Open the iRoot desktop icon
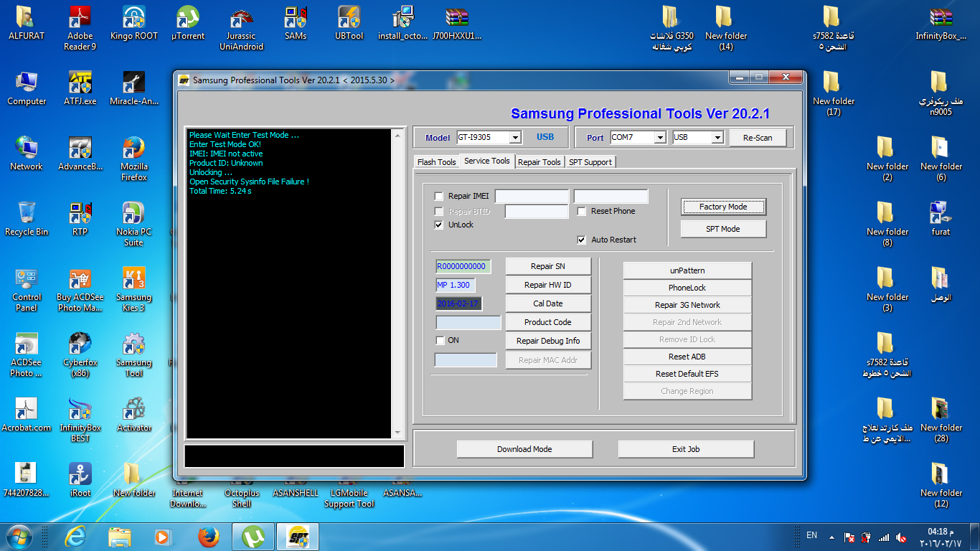This screenshot has width=980, height=551. point(80,479)
